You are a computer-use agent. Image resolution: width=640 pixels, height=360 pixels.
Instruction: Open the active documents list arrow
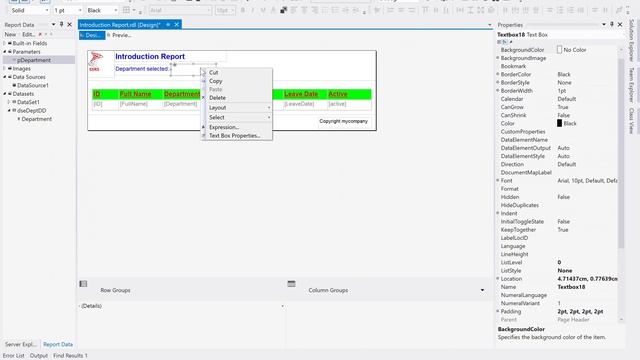[x=489, y=25]
